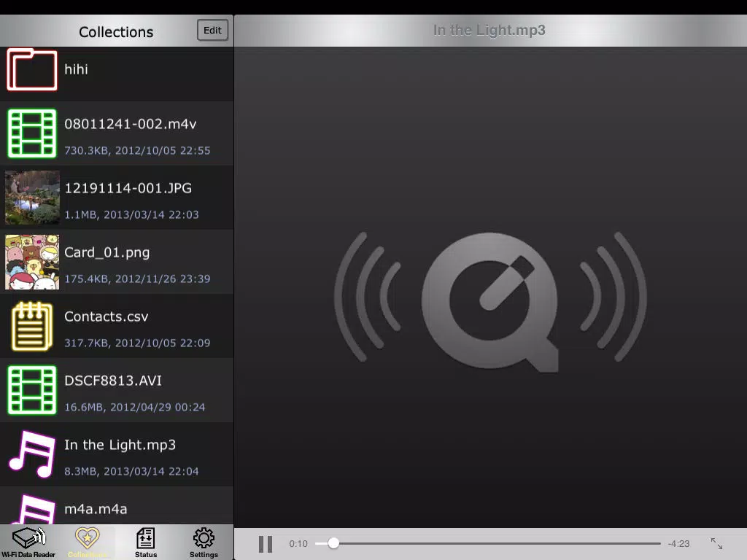747x560 pixels.
Task: Open the 12191114-001.JPG photo thumbnail
Action: [32, 197]
